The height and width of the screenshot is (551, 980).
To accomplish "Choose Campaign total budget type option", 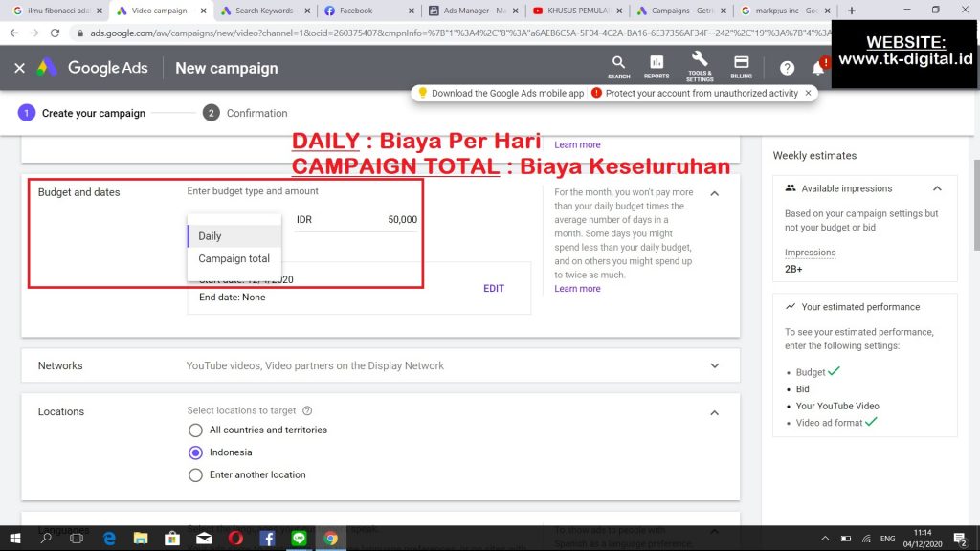I will pos(234,259).
